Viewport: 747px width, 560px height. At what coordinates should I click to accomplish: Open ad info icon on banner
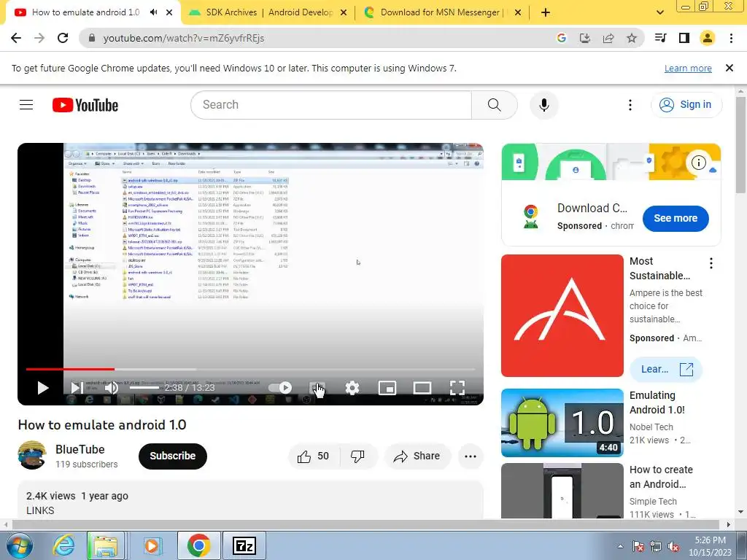(x=698, y=163)
